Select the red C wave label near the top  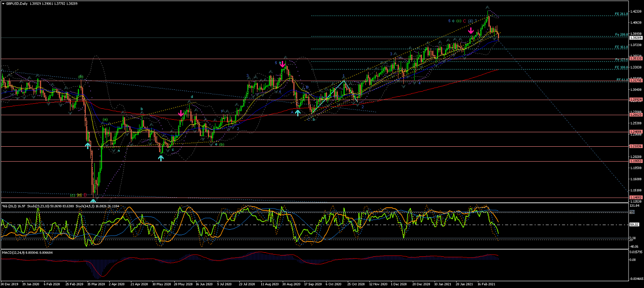click(x=464, y=21)
